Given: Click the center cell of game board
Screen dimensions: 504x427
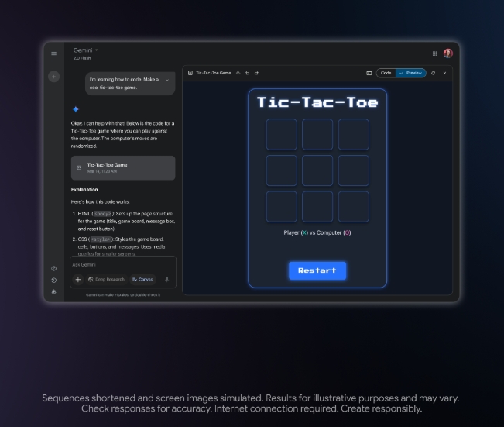Looking at the screenshot, I should click(x=317, y=170).
